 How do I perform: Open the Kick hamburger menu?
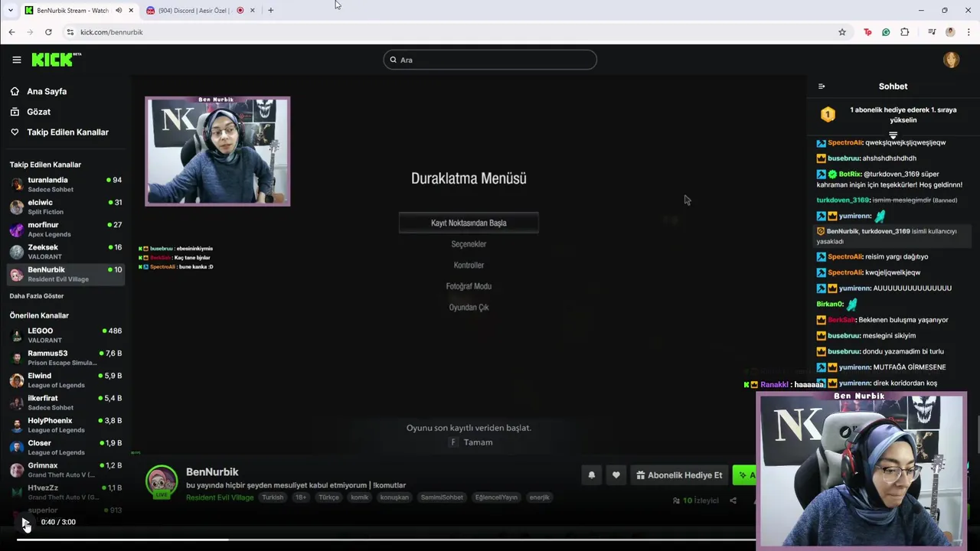17,60
